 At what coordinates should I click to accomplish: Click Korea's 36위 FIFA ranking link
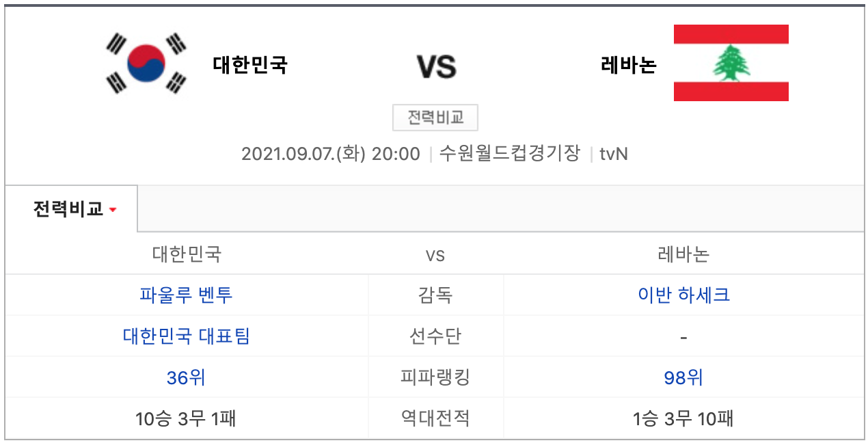pos(186,377)
